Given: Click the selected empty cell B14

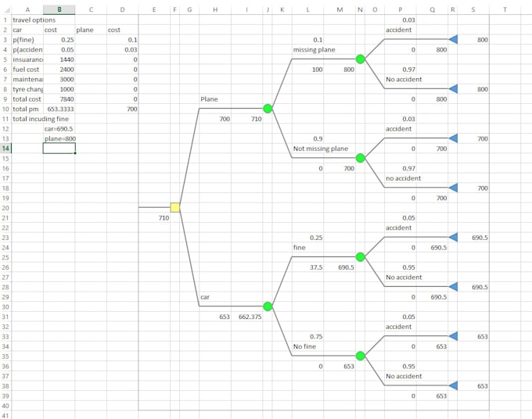Looking at the screenshot, I should (59, 149).
